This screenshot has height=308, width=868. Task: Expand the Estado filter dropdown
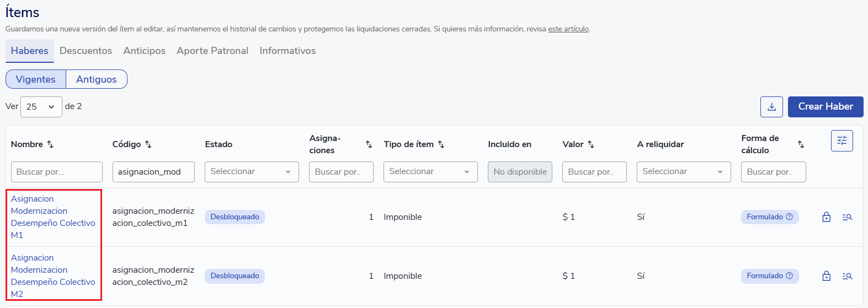252,172
